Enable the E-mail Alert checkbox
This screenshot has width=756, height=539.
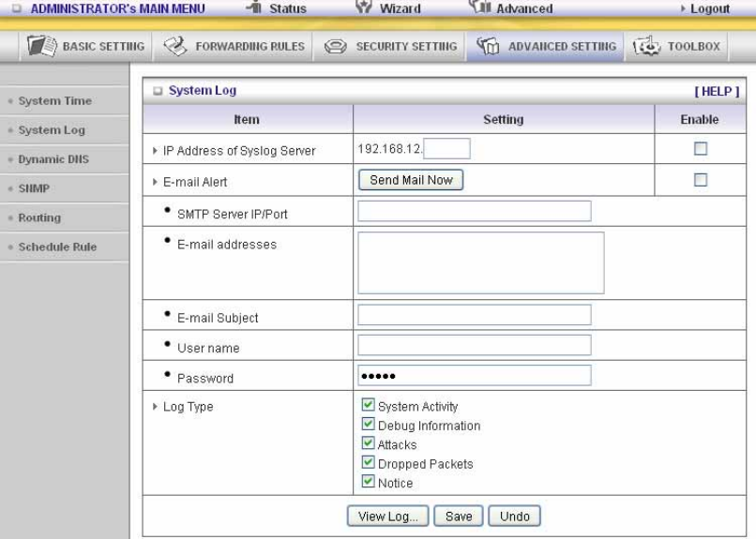(x=701, y=180)
